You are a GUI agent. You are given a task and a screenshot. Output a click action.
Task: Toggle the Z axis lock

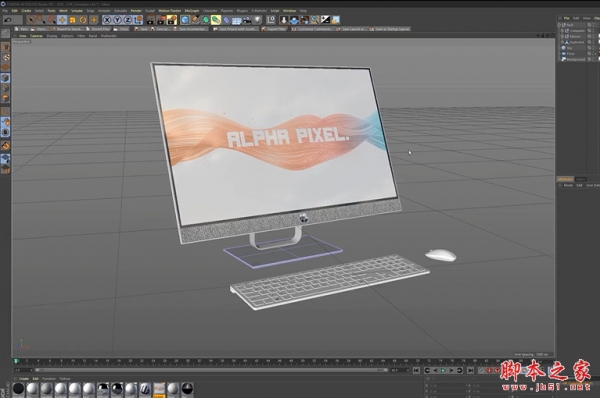[x=128, y=20]
